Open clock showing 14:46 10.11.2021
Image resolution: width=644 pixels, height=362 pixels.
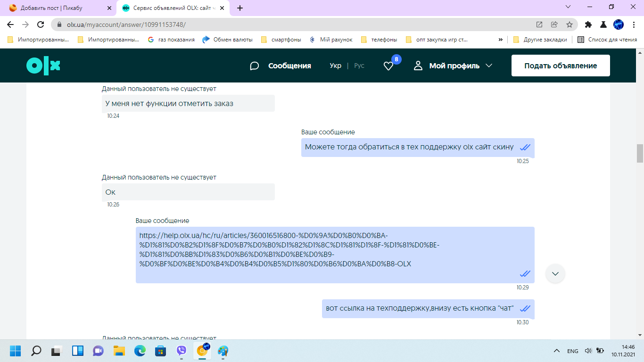[x=624, y=351]
